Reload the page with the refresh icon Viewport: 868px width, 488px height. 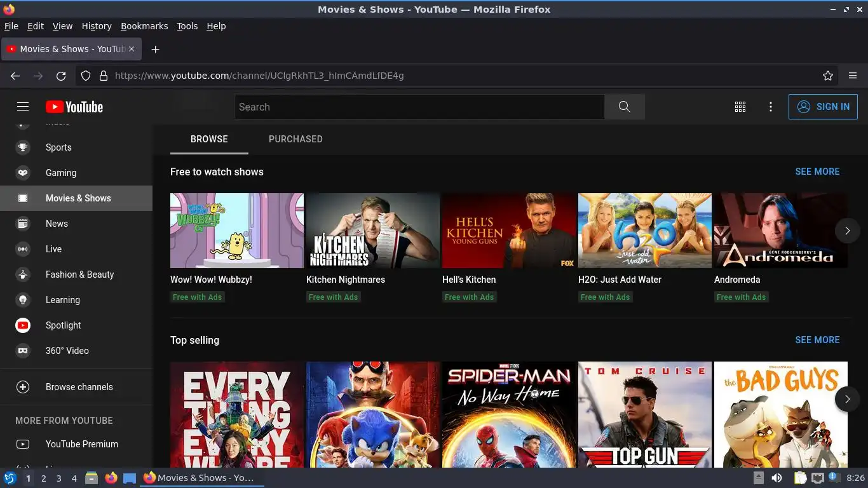click(x=61, y=76)
